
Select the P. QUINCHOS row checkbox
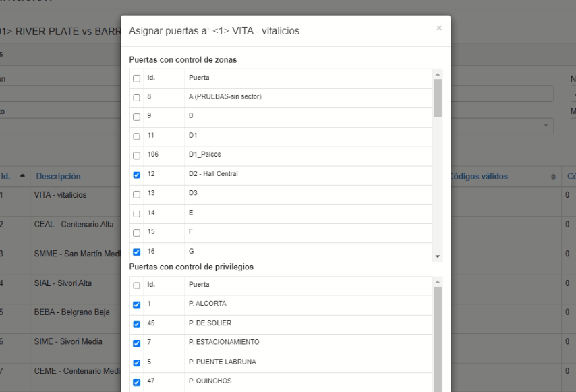137,382
